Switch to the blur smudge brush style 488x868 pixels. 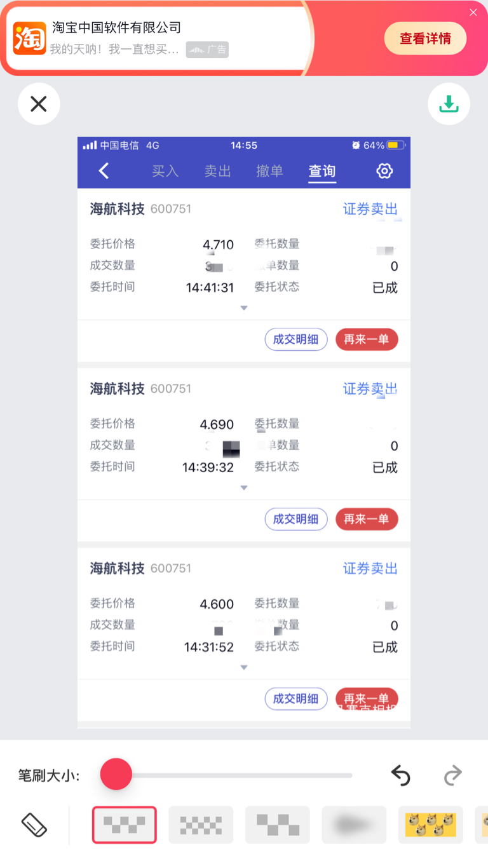[x=354, y=825]
